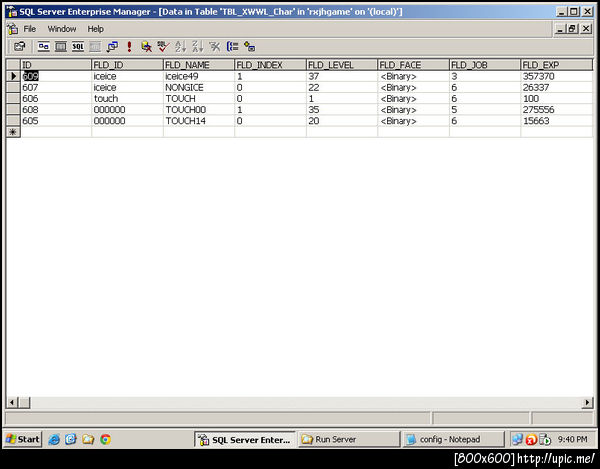Open the Change Query Type dropdown
600x469 pixels.
coord(112,47)
